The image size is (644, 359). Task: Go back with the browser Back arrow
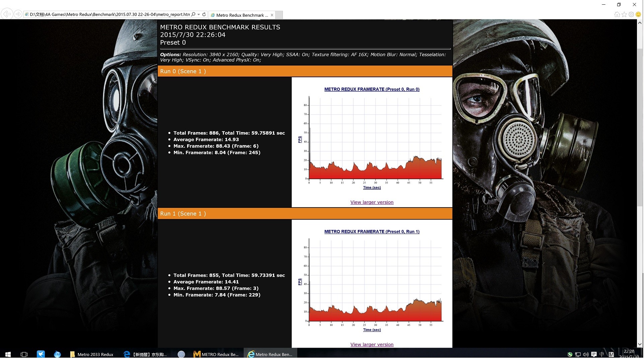(7, 14)
